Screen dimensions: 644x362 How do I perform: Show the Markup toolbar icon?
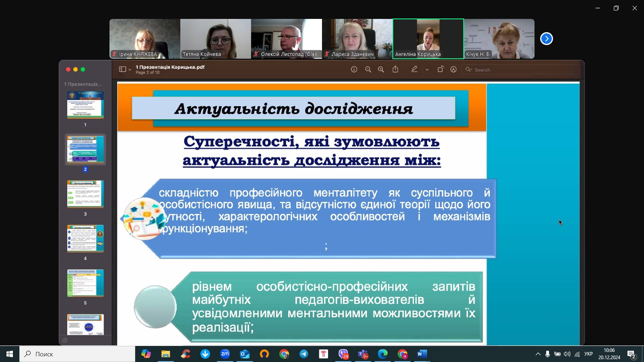(453, 70)
